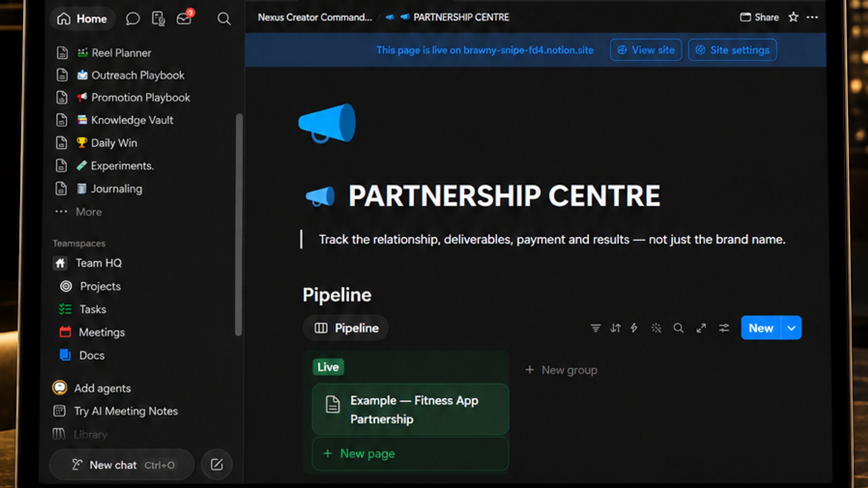868x488 pixels.
Task: Expand the New button dropdown arrow
Action: pos(791,328)
